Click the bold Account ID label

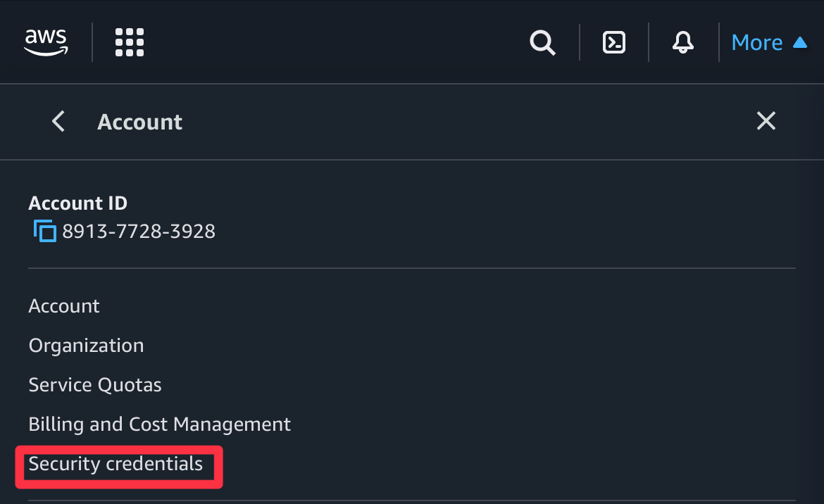77,203
